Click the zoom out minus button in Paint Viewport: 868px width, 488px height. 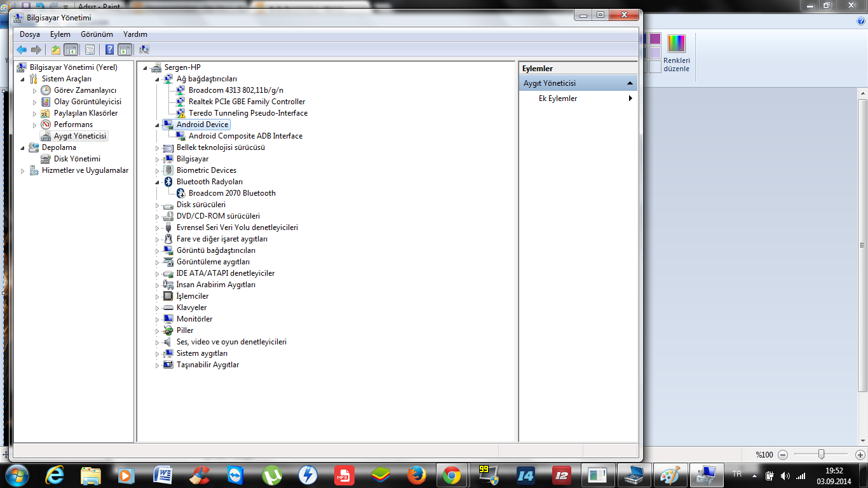[783, 454]
